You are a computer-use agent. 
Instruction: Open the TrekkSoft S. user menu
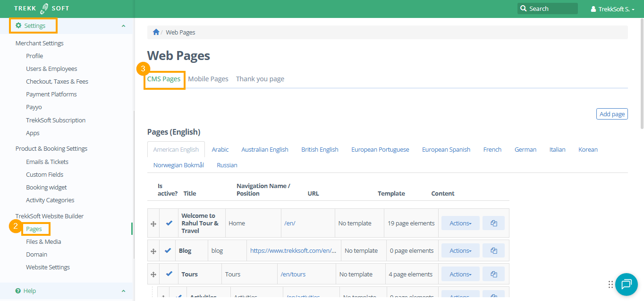(x=612, y=9)
